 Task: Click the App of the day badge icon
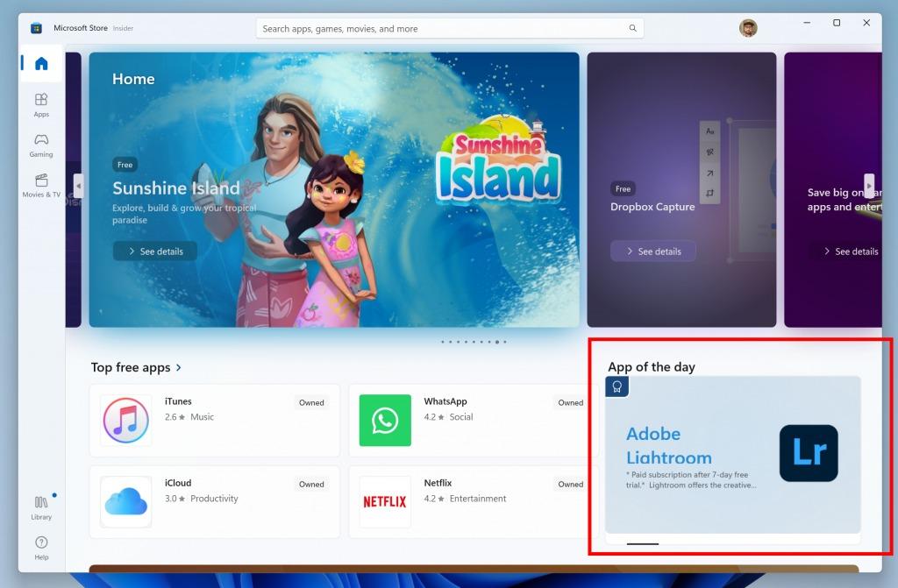click(x=616, y=386)
